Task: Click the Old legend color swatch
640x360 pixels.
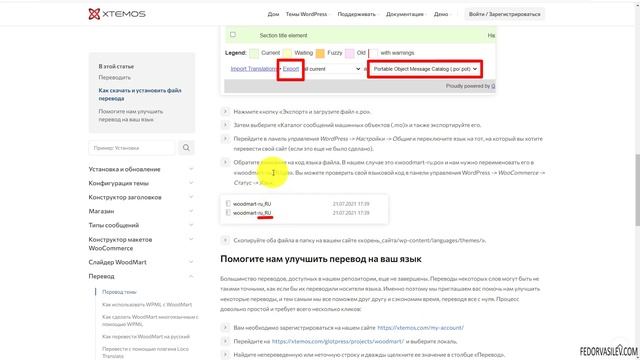Action: click(x=349, y=53)
